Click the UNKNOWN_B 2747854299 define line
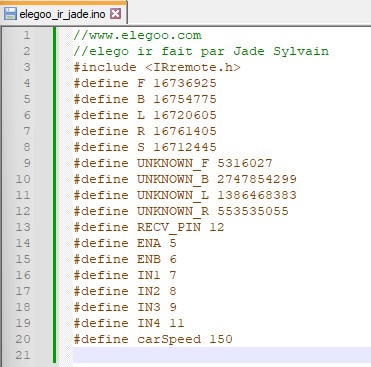Viewport: 371px width, 367px height. 185,179
